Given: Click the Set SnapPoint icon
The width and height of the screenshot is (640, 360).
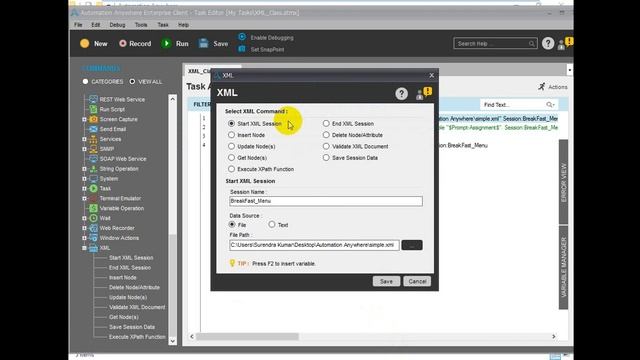Looking at the screenshot, I should coord(242,49).
